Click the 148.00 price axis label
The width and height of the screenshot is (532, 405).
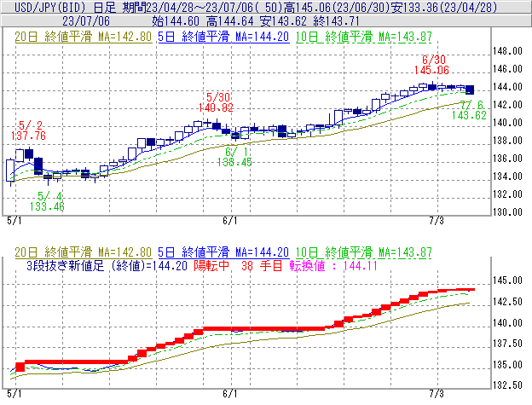tap(507, 51)
